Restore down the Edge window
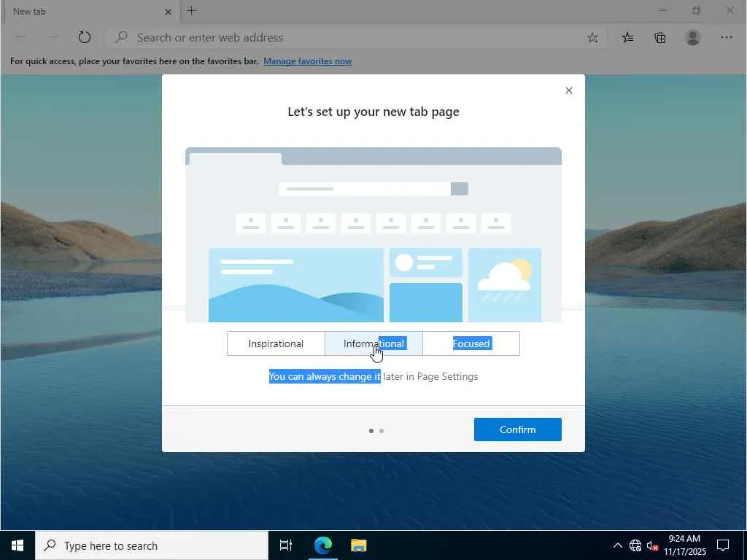The width and height of the screenshot is (747, 560). pyautogui.click(x=697, y=10)
